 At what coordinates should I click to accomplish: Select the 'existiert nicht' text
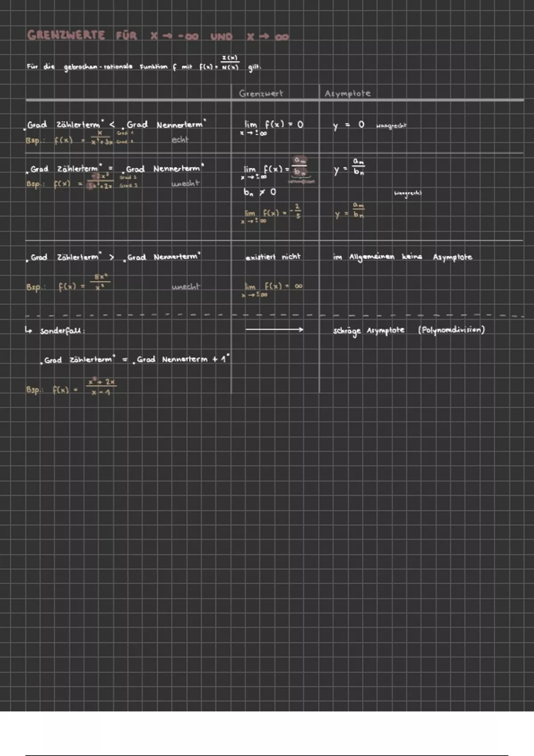pyautogui.click(x=273, y=257)
